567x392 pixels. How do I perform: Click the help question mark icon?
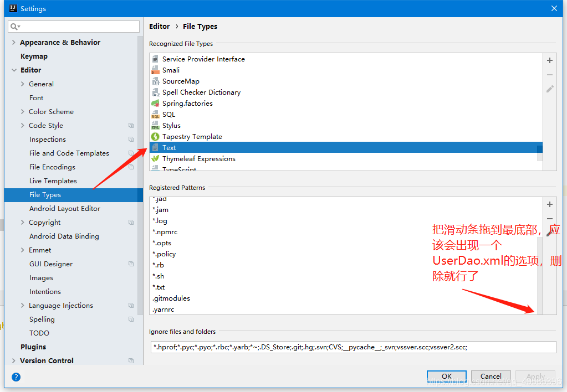(x=16, y=377)
